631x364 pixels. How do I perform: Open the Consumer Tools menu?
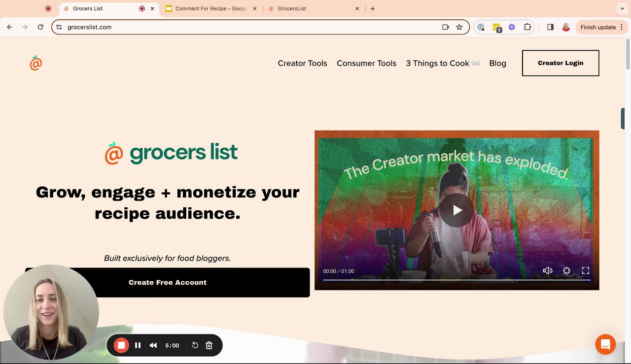pos(367,63)
